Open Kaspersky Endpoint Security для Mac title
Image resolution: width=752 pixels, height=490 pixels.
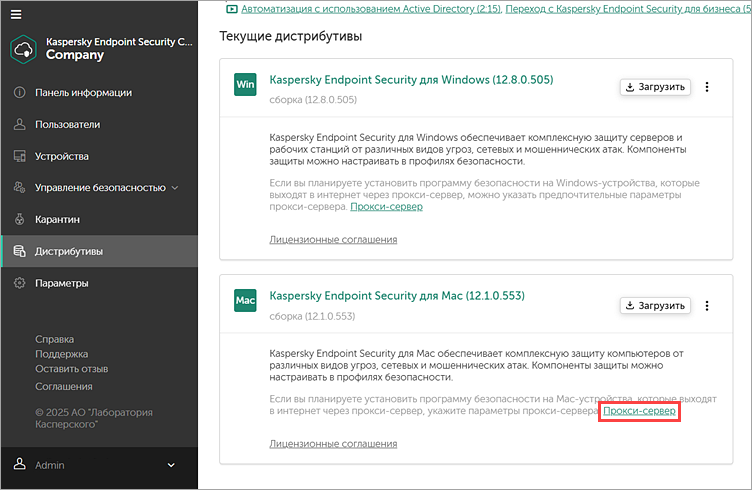point(397,295)
